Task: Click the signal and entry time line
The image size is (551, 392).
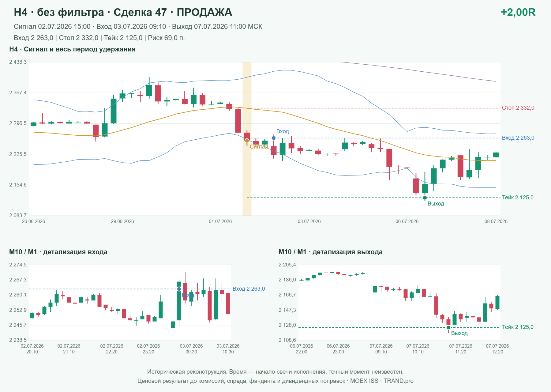Action: 138,27
